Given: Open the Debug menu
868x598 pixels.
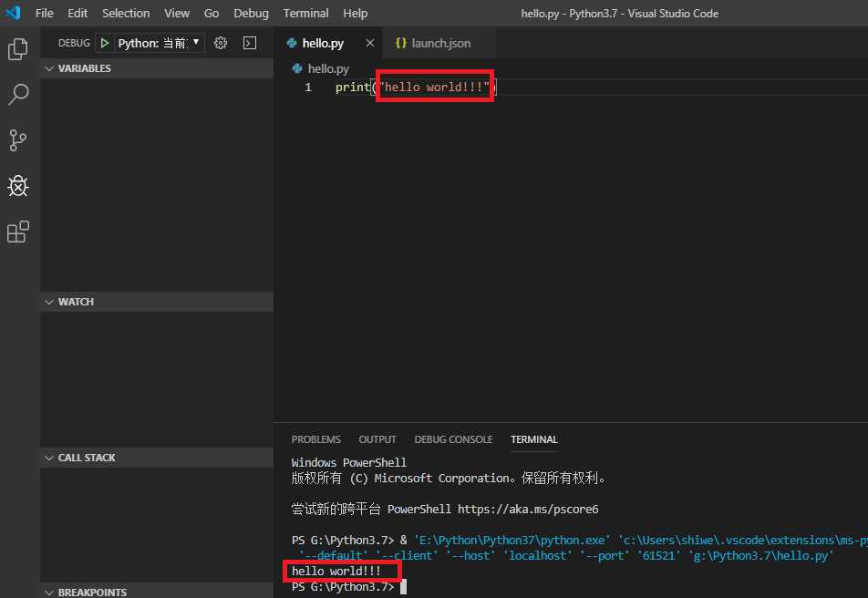Looking at the screenshot, I should click(251, 14).
